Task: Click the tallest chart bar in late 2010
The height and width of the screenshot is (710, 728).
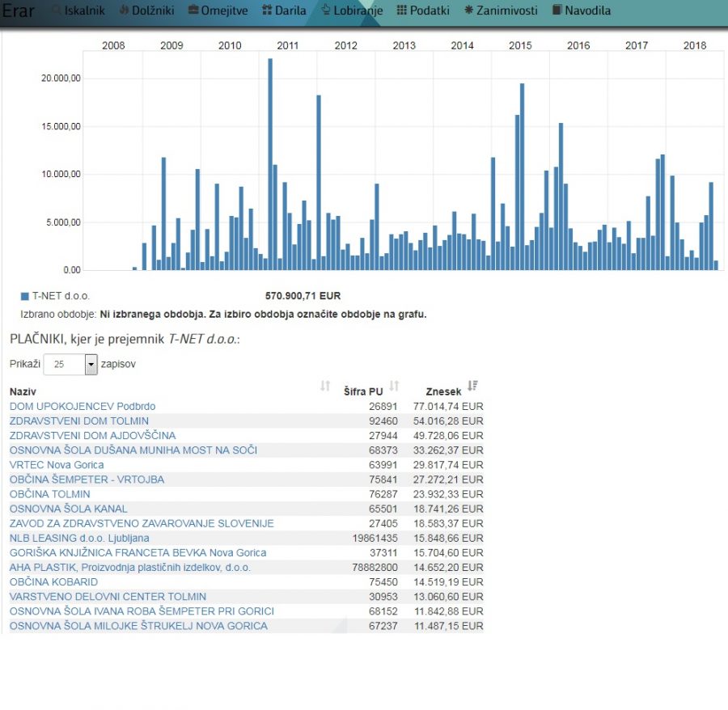Action: (x=270, y=164)
